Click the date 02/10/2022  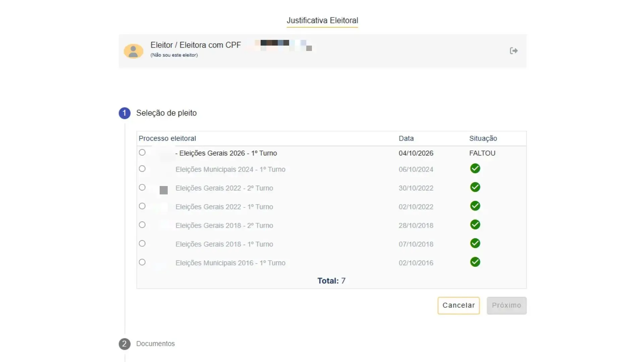pos(416,207)
